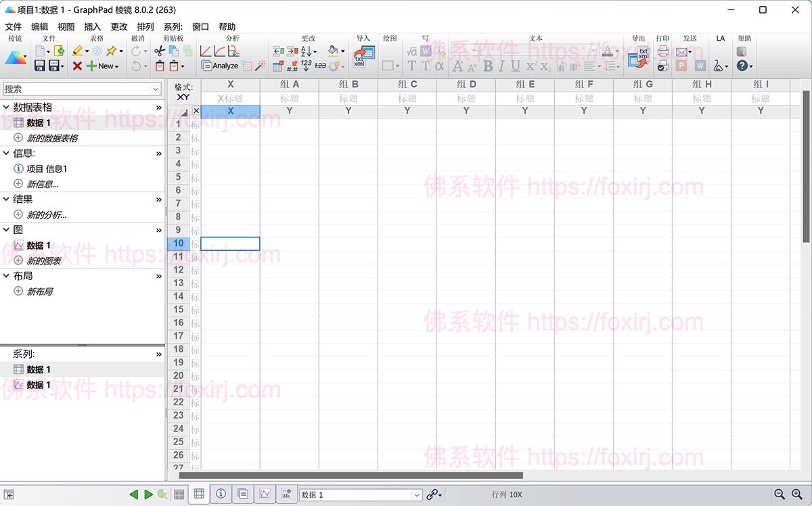Click the red X delete sheet icon
The height and width of the screenshot is (506, 812).
pos(77,66)
